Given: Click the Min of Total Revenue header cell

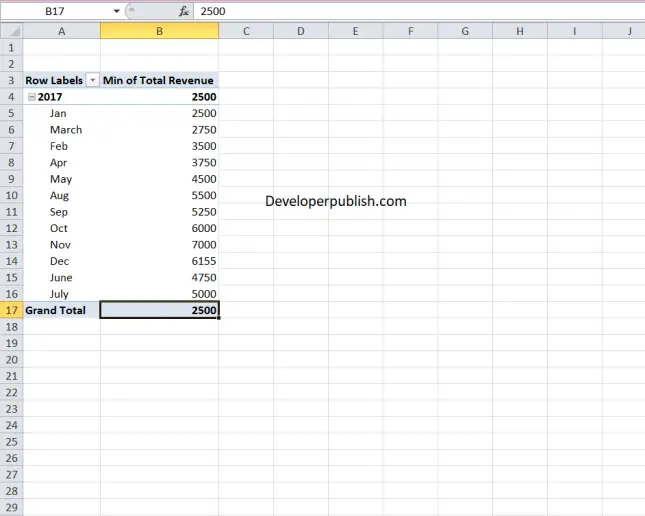Looking at the screenshot, I should [159, 80].
